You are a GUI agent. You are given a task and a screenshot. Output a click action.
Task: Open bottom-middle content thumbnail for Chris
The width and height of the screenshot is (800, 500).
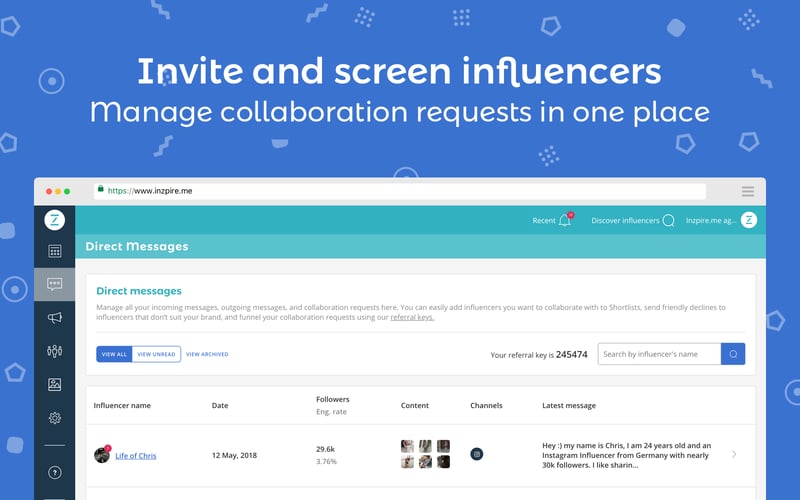[426, 462]
